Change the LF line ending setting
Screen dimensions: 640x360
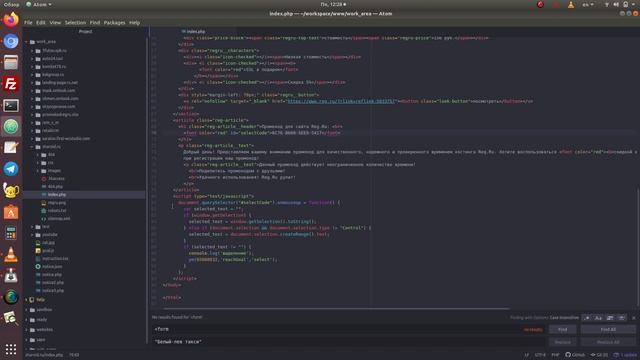527,355
